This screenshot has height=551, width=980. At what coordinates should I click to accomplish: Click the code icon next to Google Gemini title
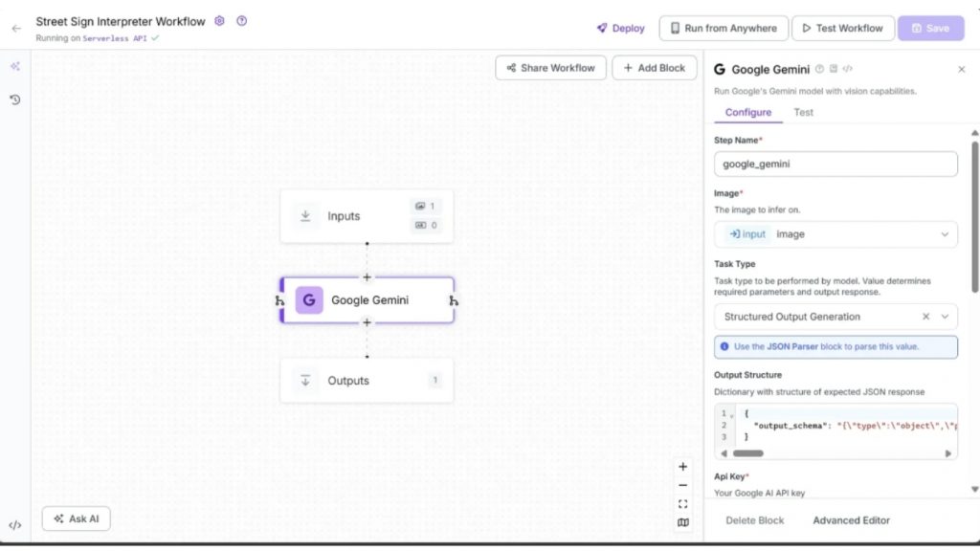point(848,69)
